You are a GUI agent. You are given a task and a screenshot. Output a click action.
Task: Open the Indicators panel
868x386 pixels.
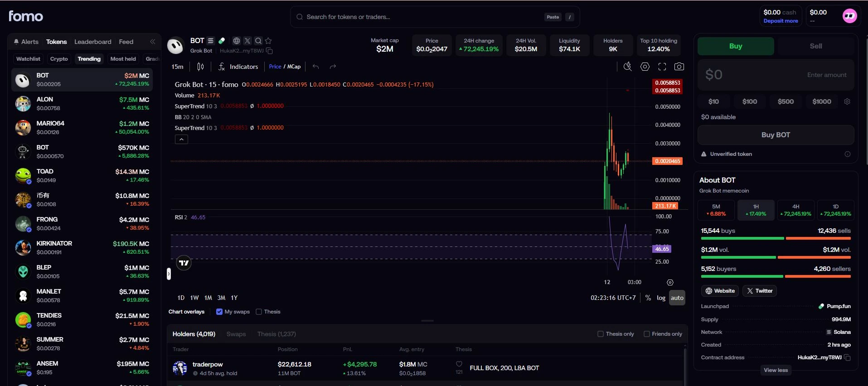[238, 67]
